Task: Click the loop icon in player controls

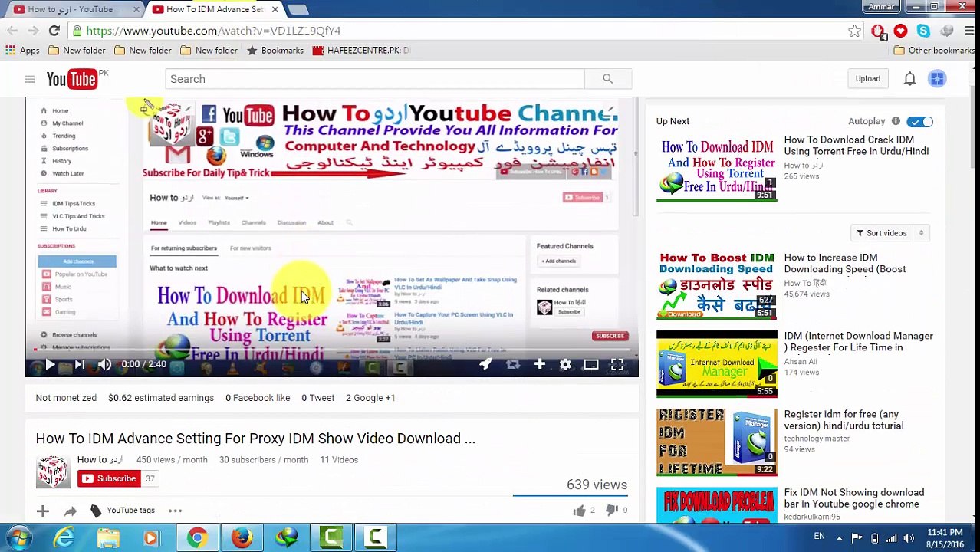Action: click(x=512, y=365)
